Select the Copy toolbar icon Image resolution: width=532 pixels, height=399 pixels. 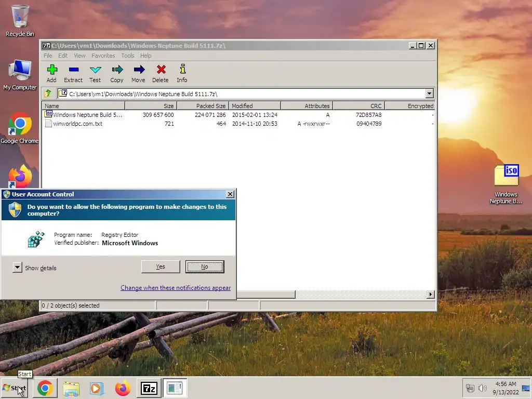click(x=117, y=73)
